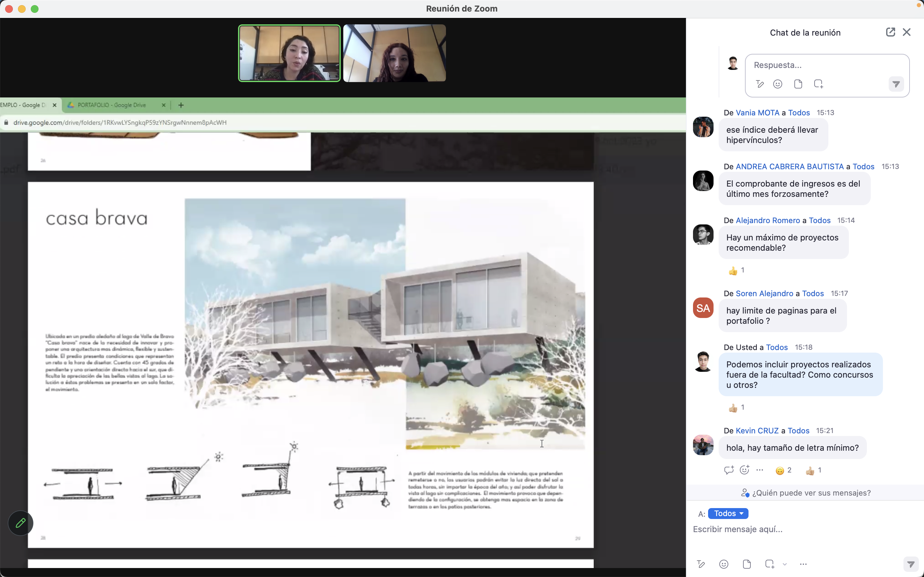Open emoji picker in bottom message toolbar

click(x=723, y=564)
